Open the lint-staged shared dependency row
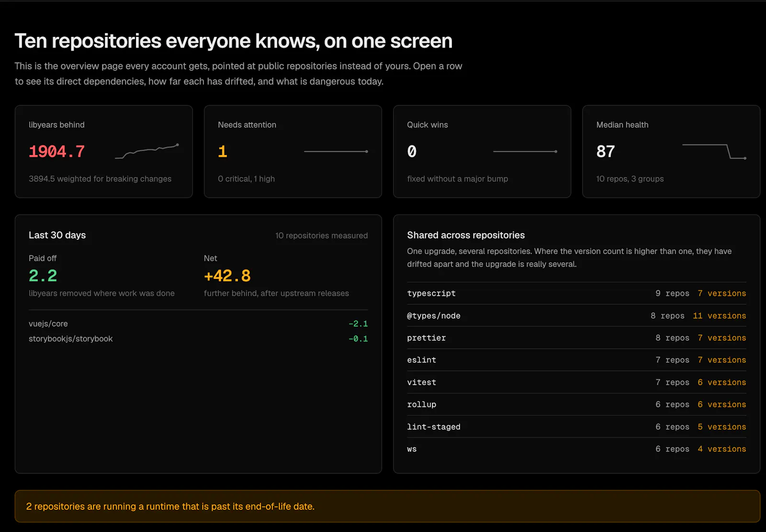This screenshot has width=766, height=532. point(576,427)
